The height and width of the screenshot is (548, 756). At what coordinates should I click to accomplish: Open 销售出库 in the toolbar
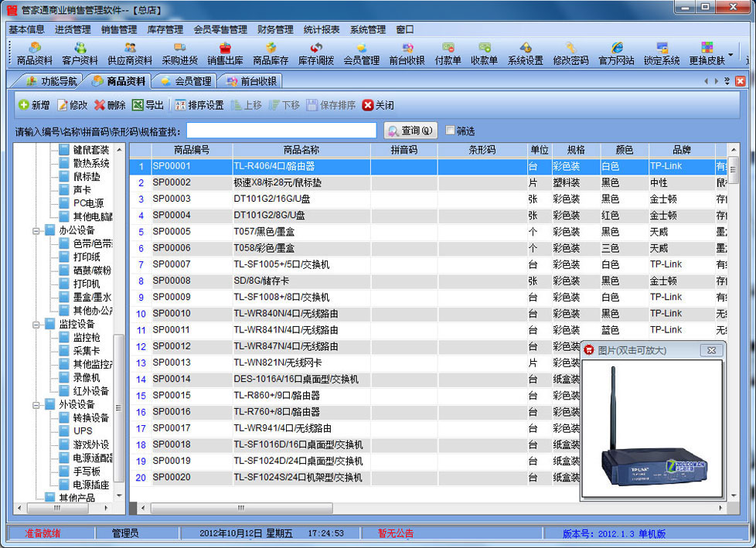point(225,53)
